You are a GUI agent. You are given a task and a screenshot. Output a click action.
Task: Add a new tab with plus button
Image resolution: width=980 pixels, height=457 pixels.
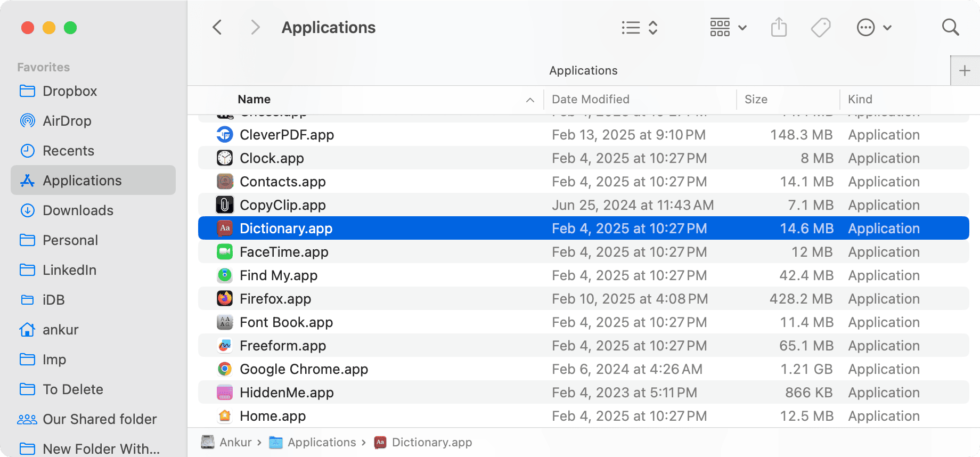click(965, 71)
